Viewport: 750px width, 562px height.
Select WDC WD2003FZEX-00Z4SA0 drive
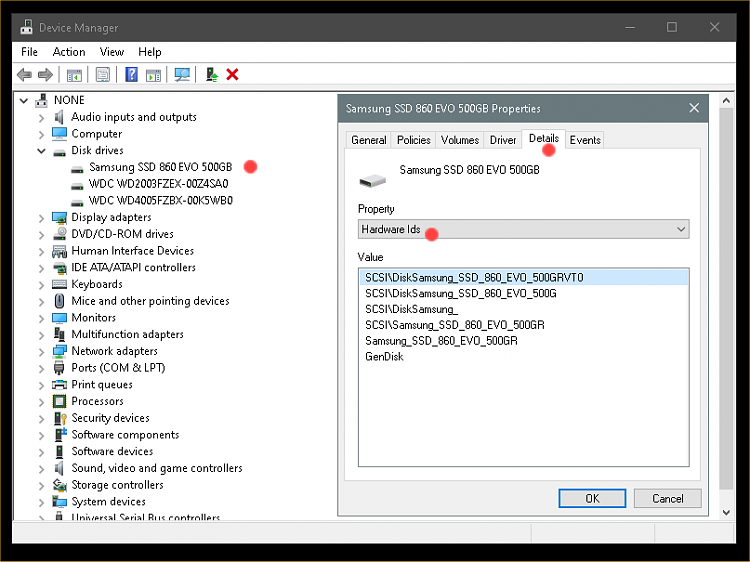(158, 184)
